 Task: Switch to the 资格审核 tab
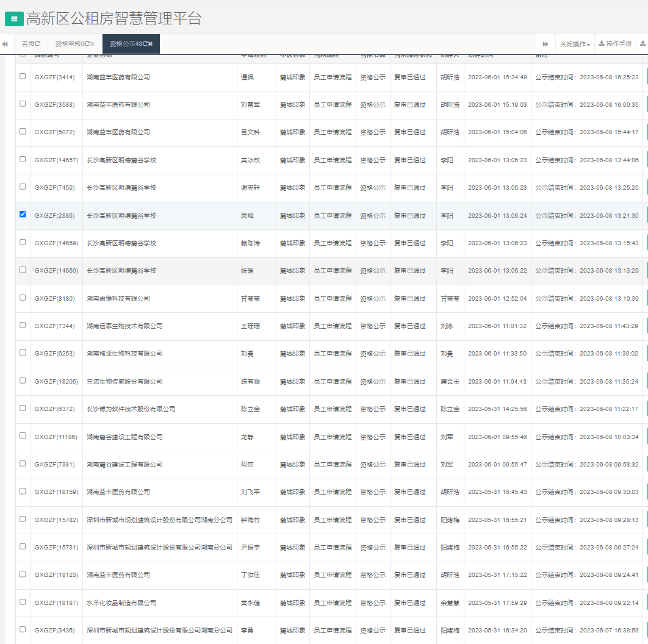click(x=68, y=44)
